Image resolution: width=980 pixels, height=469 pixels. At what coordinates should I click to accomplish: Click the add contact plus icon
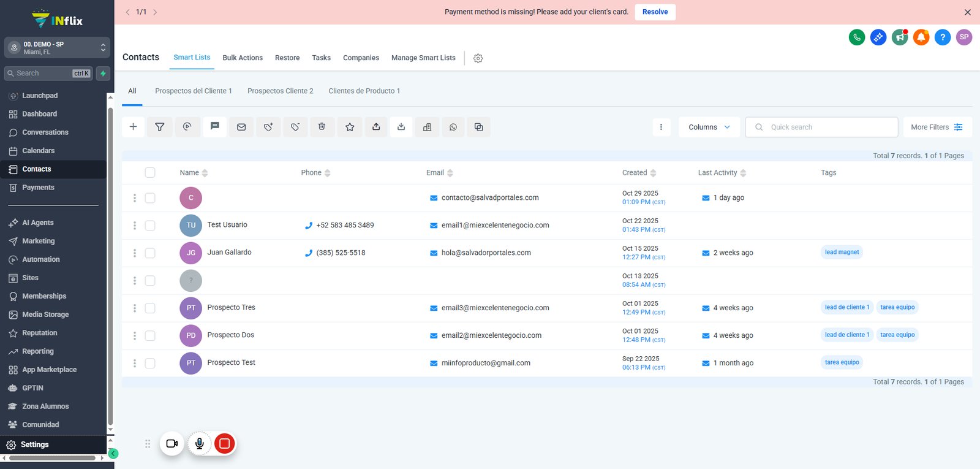tap(133, 127)
